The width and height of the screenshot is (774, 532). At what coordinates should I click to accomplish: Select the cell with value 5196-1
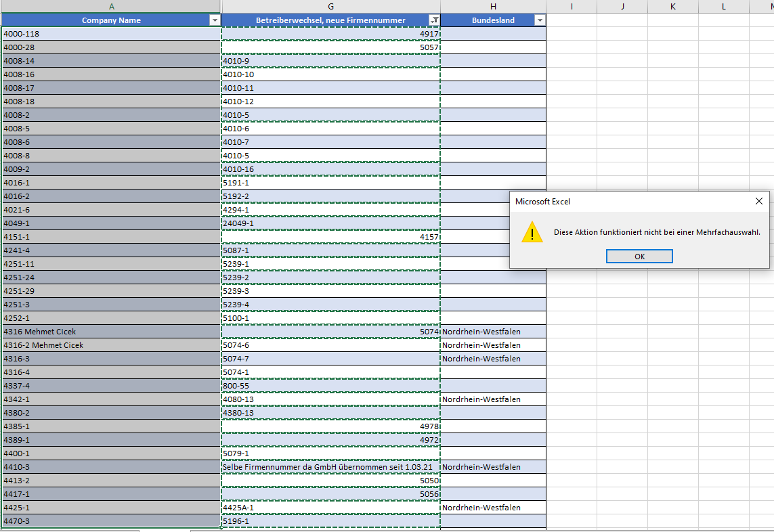330,520
